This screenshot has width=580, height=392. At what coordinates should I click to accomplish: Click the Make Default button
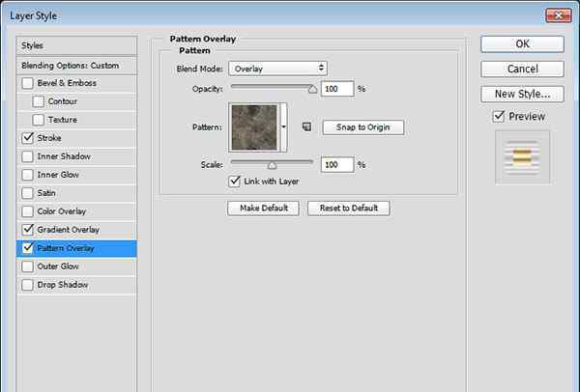(263, 208)
